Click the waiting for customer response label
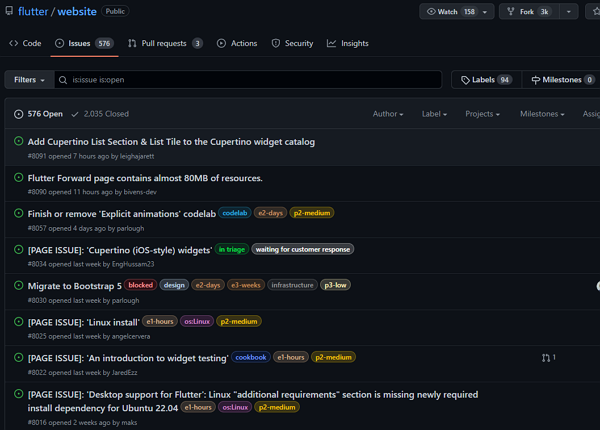 [303, 249]
